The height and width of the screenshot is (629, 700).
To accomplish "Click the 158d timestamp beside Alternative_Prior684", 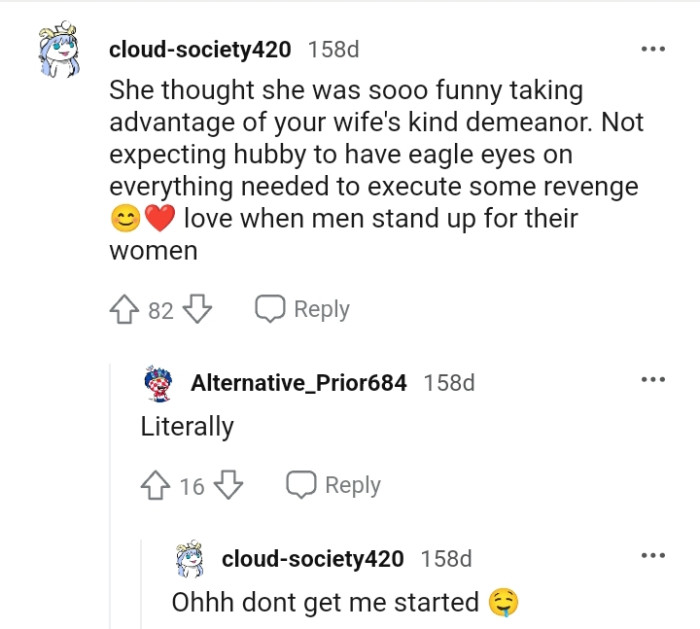I will [449, 383].
